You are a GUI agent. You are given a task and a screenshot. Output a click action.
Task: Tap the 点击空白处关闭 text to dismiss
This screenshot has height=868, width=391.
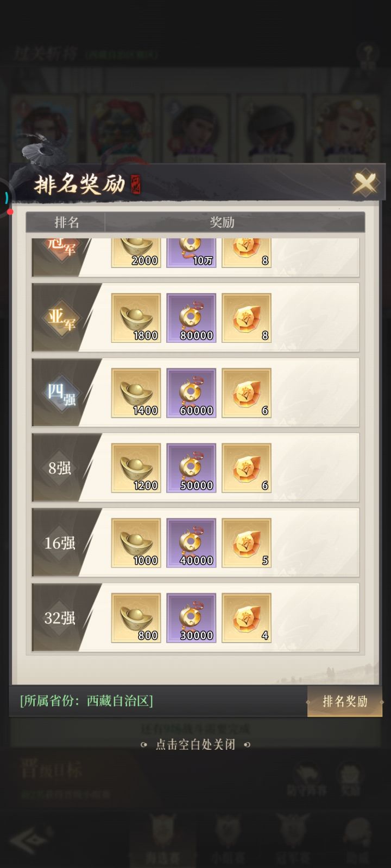click(x=195, y=744)
